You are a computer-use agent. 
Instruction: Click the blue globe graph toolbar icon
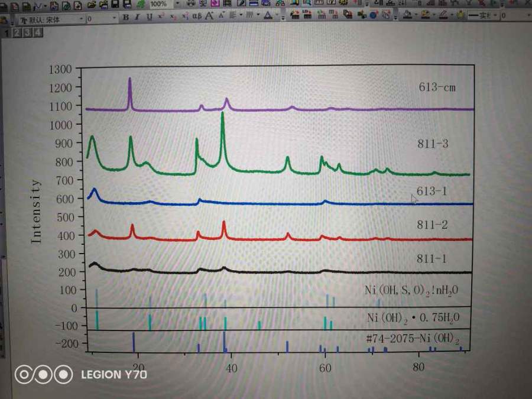click(x=373, y=15)
